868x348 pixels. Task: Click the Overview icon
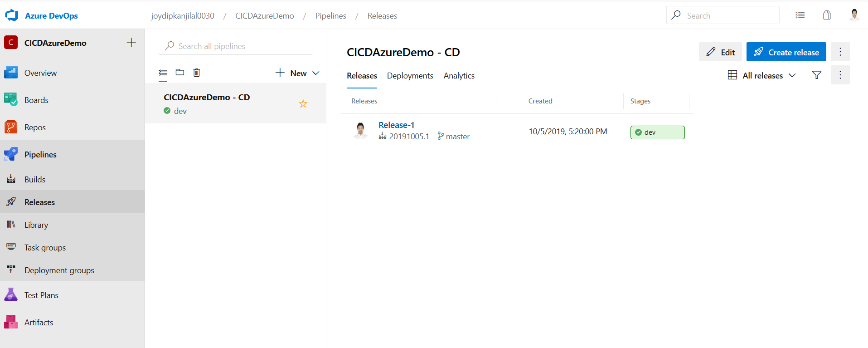coord(11,73)
